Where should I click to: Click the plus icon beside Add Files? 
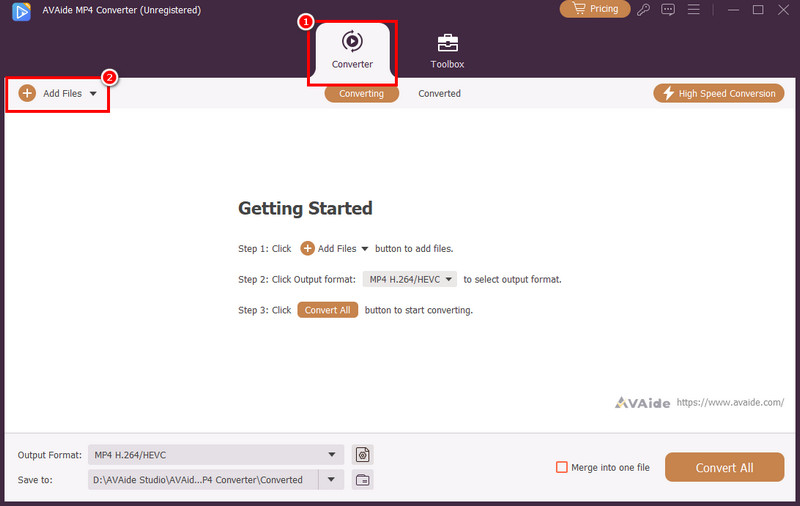[27, 93]
